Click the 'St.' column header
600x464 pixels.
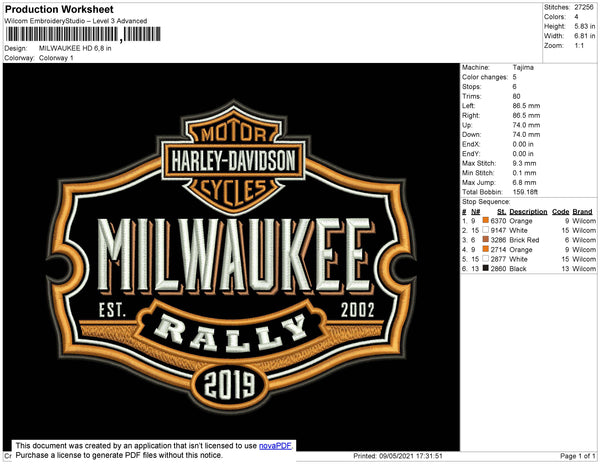click(x=501, y=212)
